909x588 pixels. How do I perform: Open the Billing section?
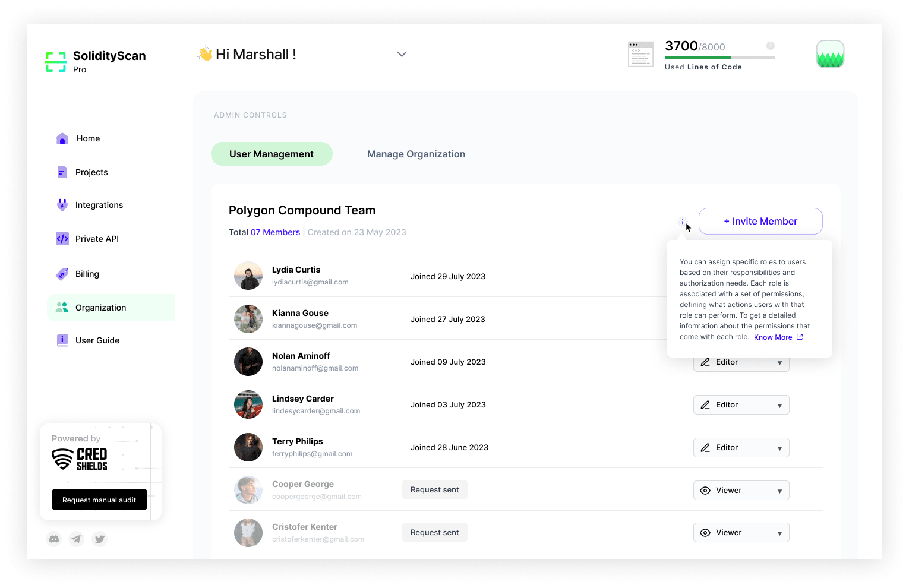coord(87,274)
